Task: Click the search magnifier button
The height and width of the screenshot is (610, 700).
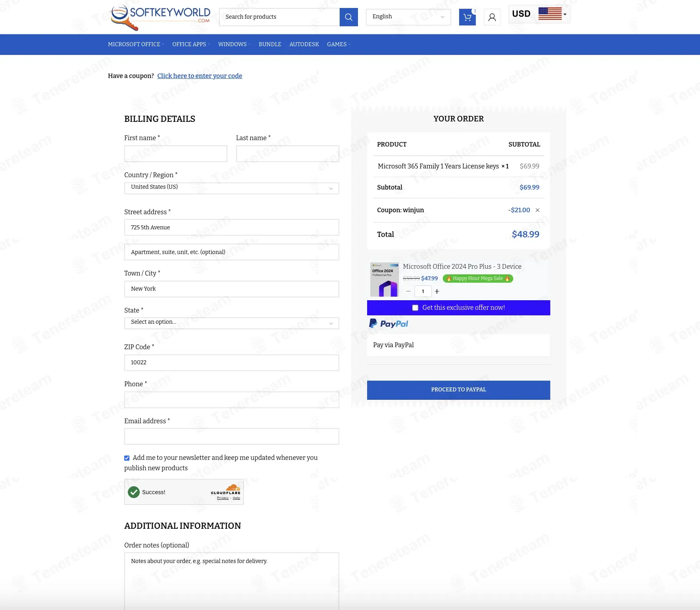Action: 348,17
